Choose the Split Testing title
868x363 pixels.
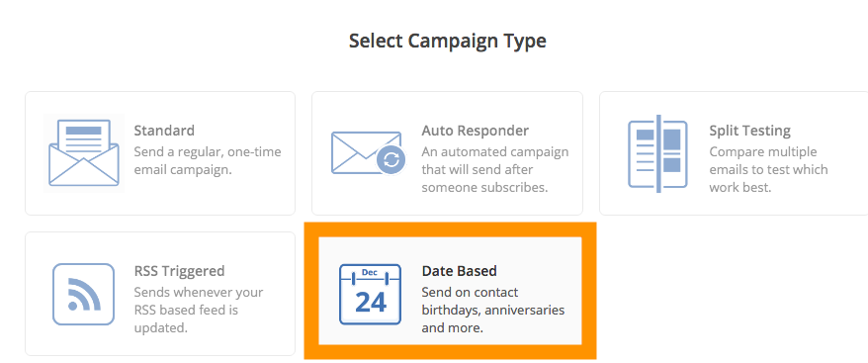pos(749,131)
